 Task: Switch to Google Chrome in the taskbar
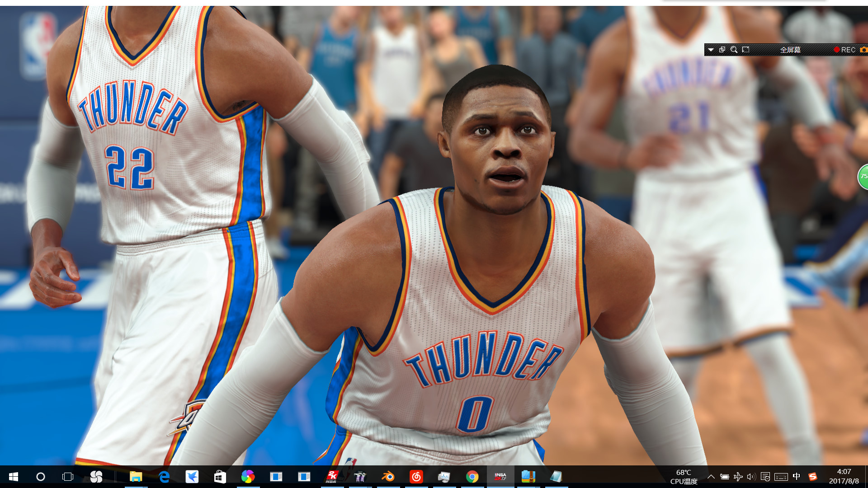click(472, 477)
